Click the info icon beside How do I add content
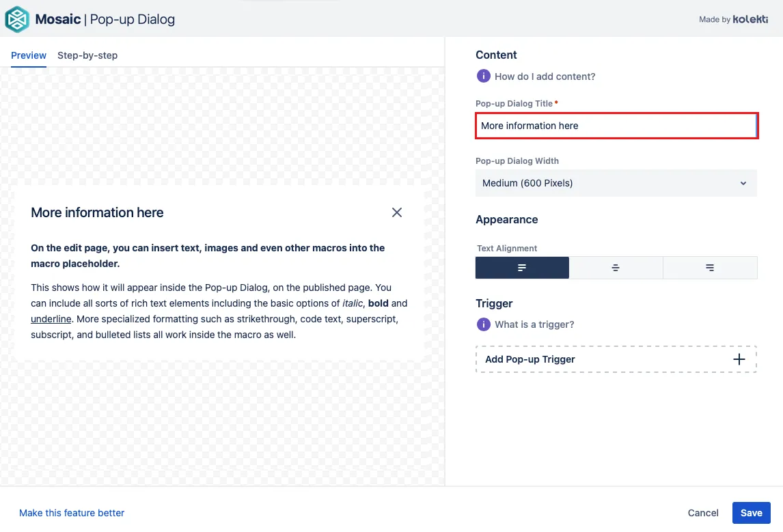The image size is (783, 532). (483, 76)
